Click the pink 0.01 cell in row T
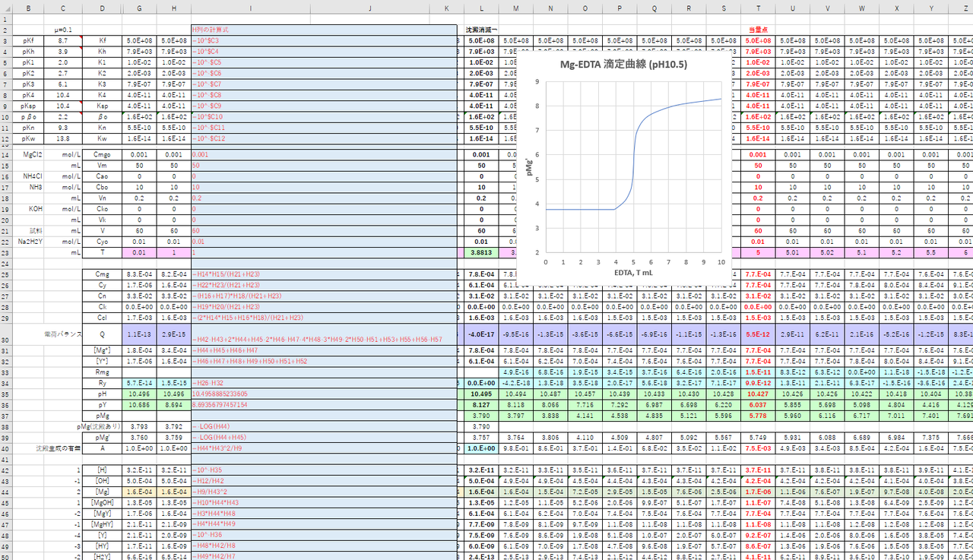 tap(139, 252)
